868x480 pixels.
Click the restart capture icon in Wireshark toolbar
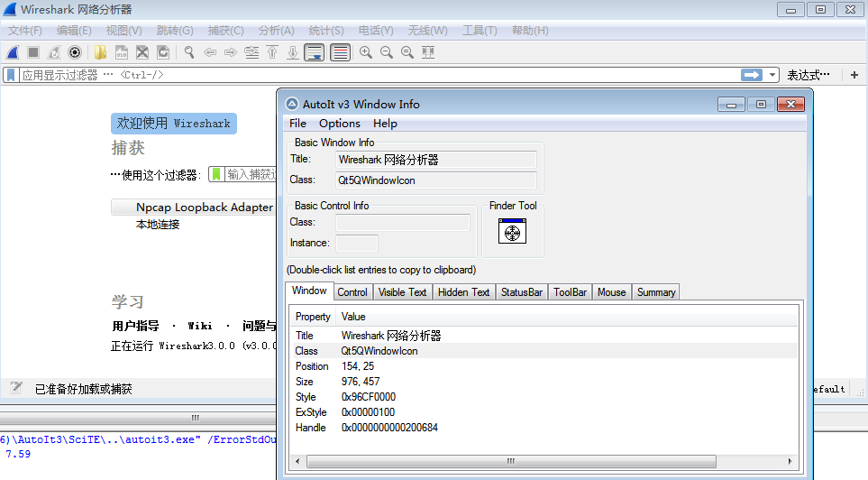tap(54, 52)
